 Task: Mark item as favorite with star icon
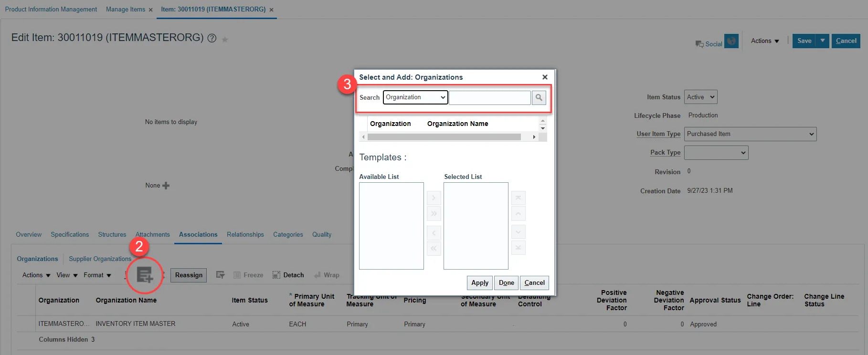point(225,40)
